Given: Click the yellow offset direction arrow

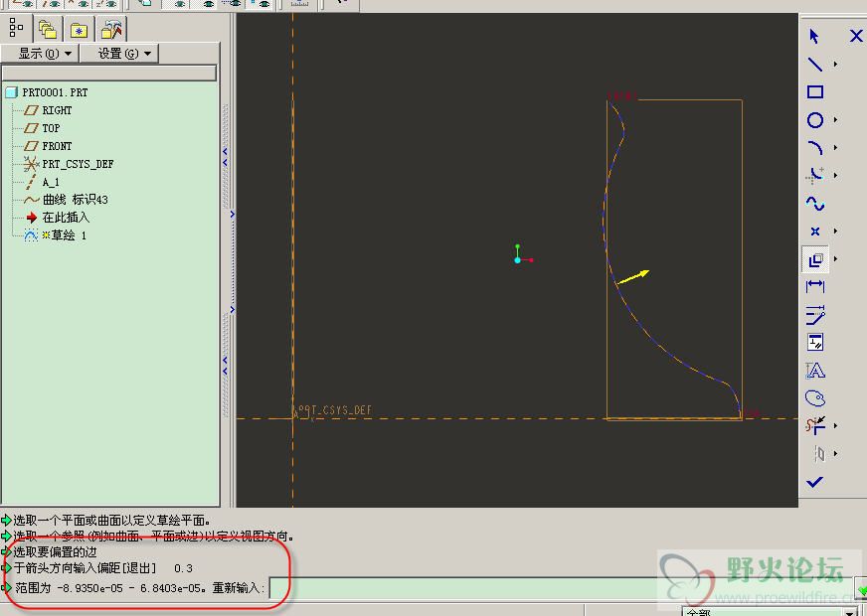Looking at the screenshot, I should pyautogui.click(x=632, y=277).
